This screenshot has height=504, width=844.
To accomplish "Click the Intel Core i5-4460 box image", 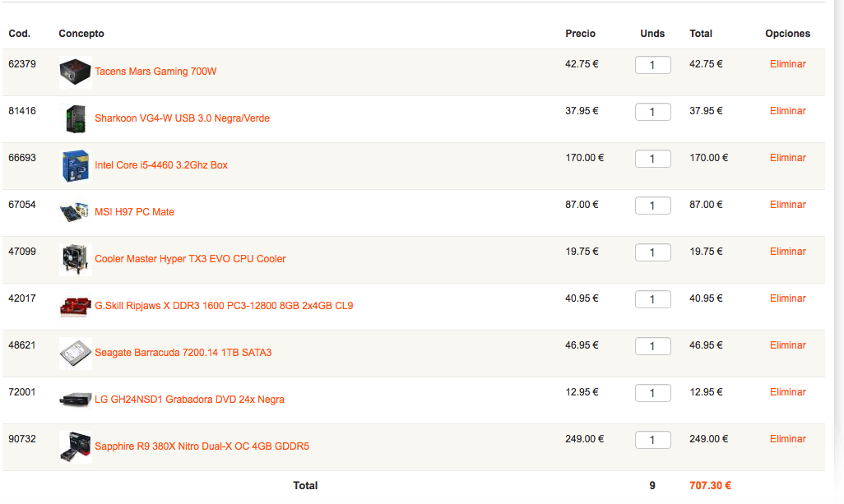I will point(76,165).
